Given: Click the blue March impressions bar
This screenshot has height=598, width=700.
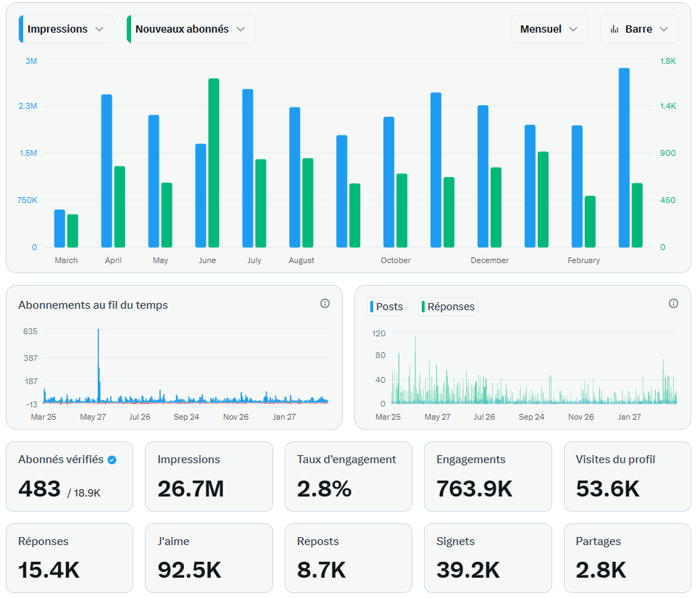Looking at the screenshot, I should (60, 228).
